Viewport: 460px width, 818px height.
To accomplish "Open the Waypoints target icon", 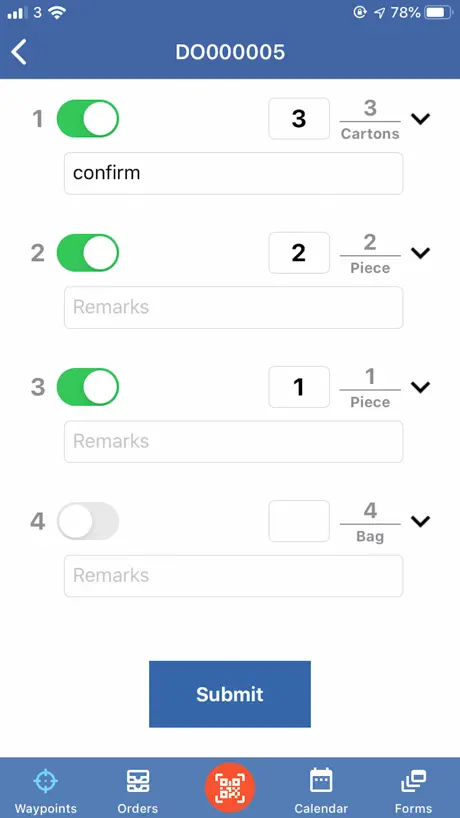I will pyautogui.click(x=45, y=781).
